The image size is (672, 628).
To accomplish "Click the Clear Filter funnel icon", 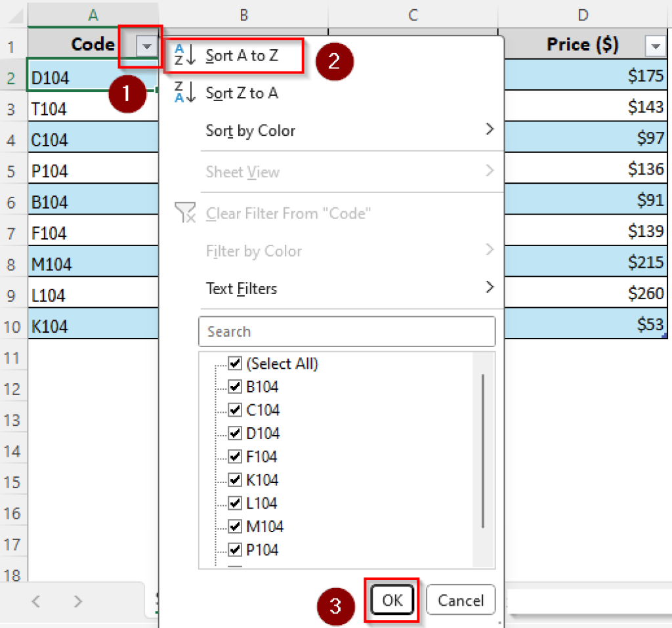I will point(184,213).
